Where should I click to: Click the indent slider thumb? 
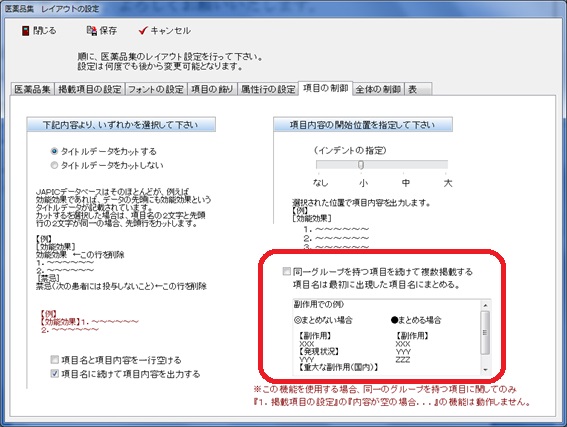[x=361, y=165]
